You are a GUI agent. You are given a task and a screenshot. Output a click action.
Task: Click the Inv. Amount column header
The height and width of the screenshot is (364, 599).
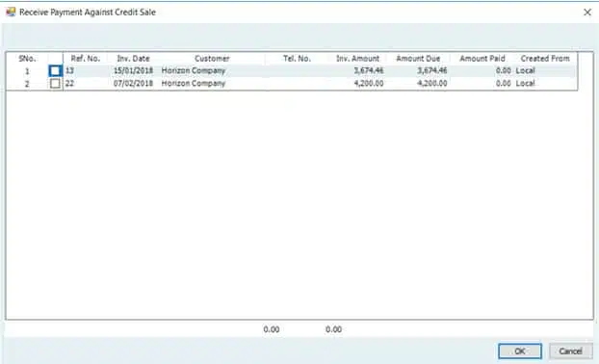[x=357, y=59]
